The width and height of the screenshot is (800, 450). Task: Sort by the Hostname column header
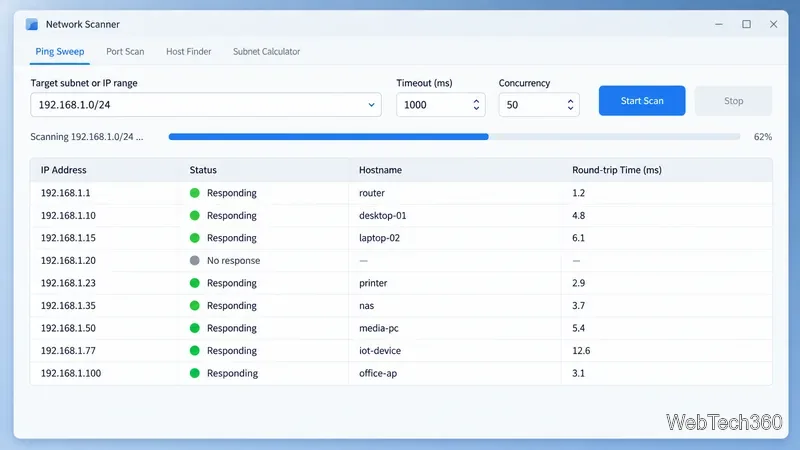click(x=380, y=170)
